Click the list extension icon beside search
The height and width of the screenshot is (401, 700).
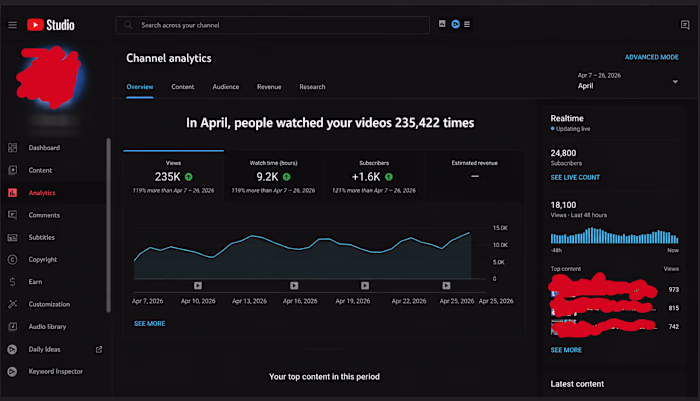[x=467, y=24]
